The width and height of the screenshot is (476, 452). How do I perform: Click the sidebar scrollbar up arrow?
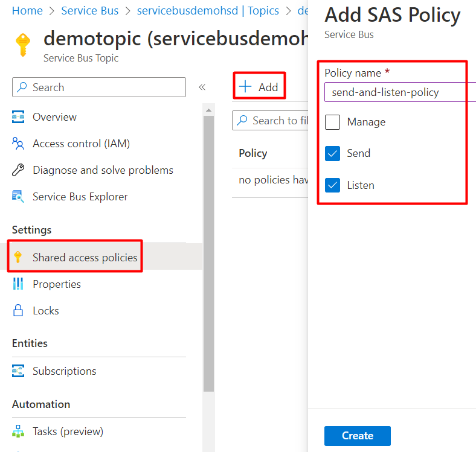pos(208,110)
